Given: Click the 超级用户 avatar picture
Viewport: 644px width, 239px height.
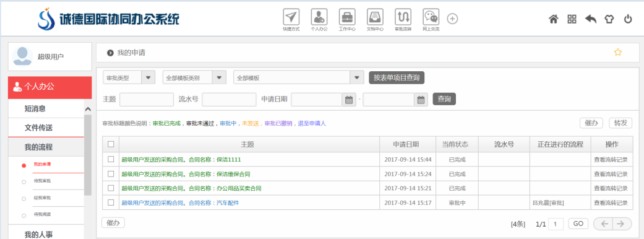Looking at the screenshot, I should pos(22,56).
